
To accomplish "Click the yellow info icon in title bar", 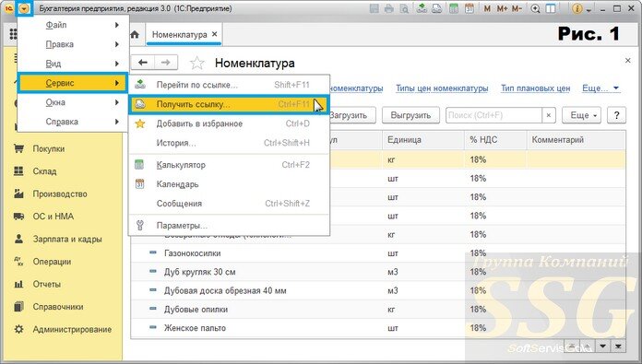I will [x=577, y=8].
